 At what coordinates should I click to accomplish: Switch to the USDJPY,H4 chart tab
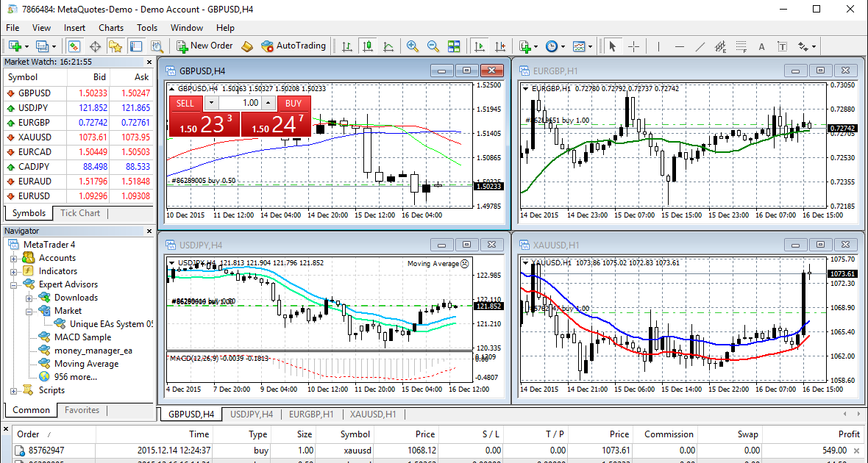coord(252,414)
